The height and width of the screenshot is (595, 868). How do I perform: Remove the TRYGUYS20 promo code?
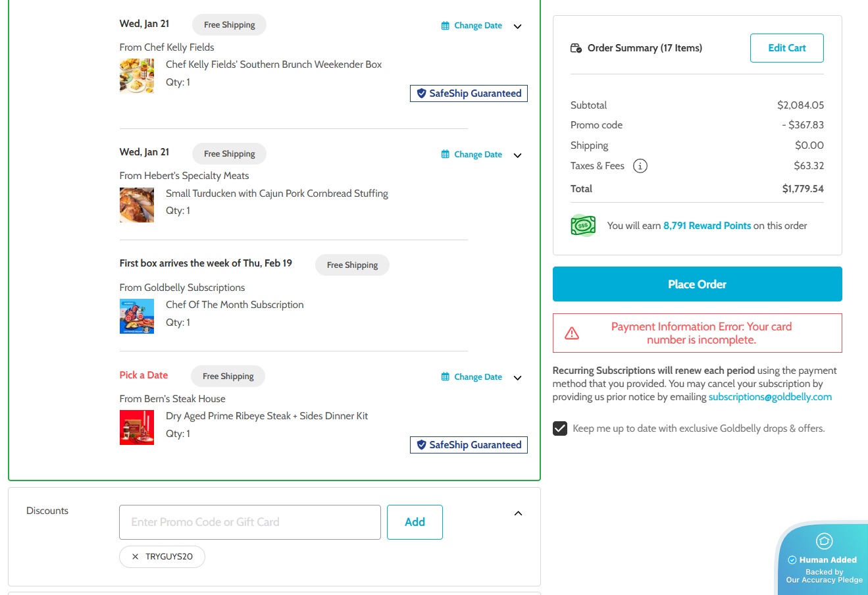click(135, 557)
